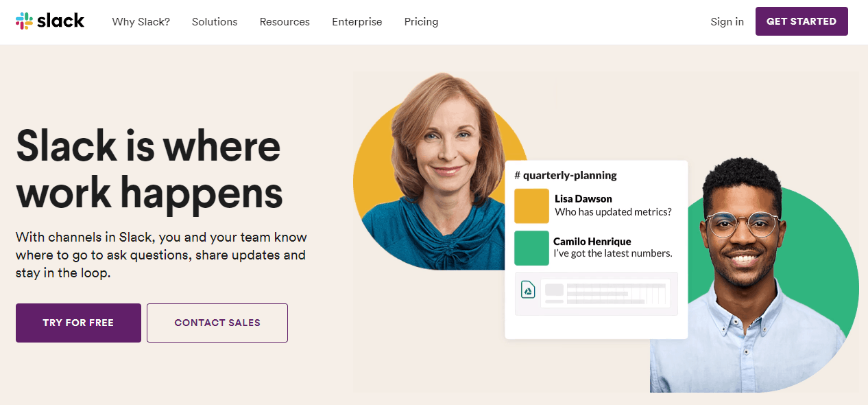Click the message 'I've got the latest numbers.'
The image size is (868, 405).
tap(613, 253)
